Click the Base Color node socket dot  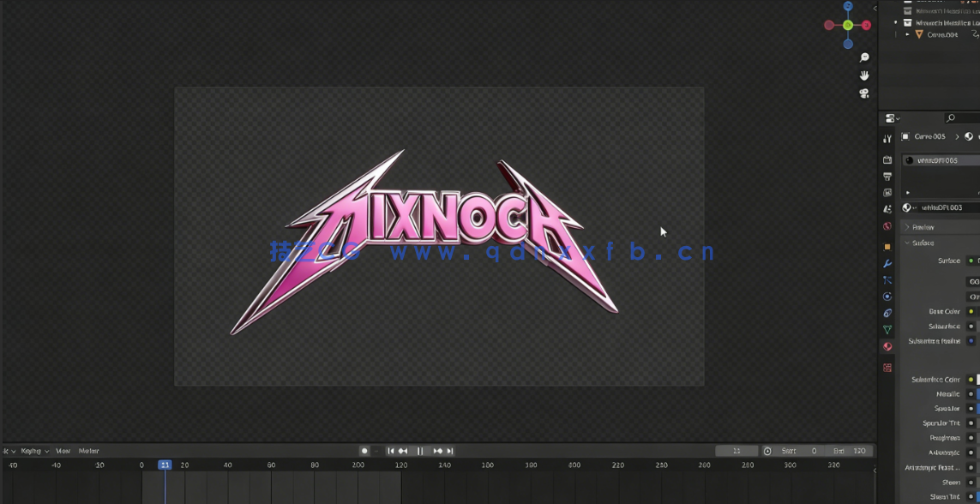coord(971,312)
